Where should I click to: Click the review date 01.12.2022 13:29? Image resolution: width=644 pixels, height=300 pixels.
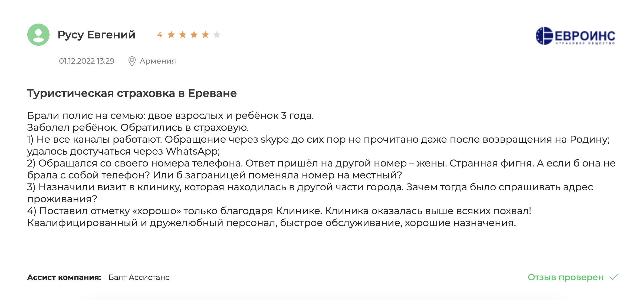point(87,61)
